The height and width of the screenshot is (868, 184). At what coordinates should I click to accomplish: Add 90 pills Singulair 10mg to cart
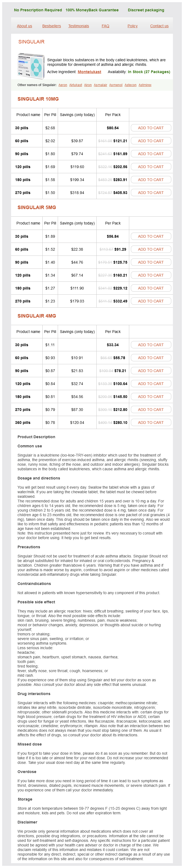(x=151, y=154)
